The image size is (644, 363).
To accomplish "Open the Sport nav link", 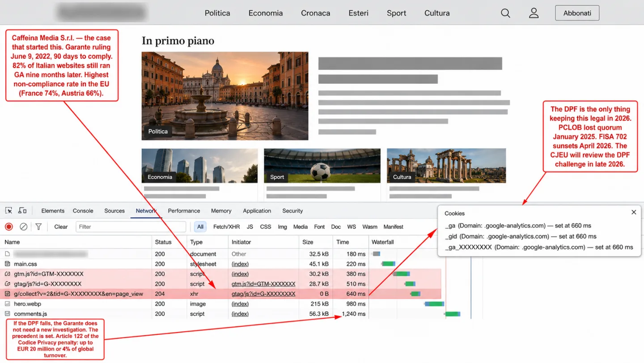I will (397, 13).
